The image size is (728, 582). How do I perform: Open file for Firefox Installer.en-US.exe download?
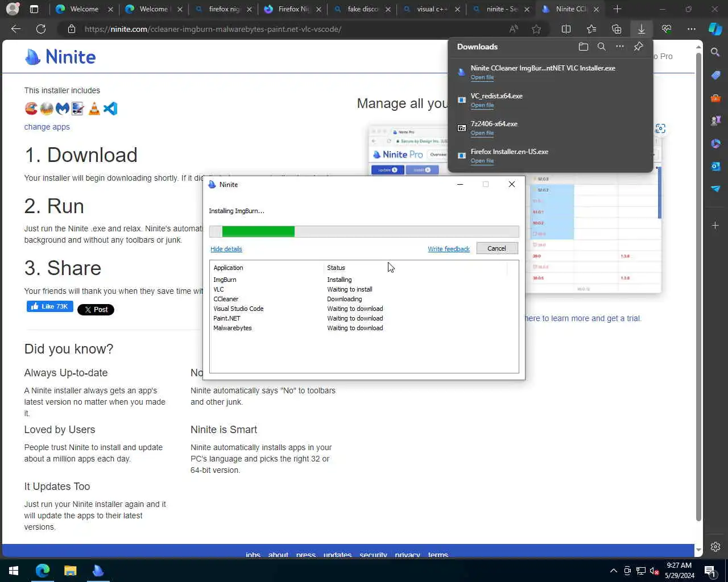tap(482, 161)
